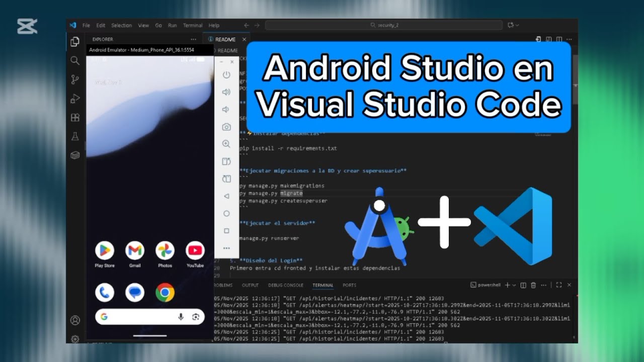Click the powershell terminal label
The width and height of the screenshot is (644, 362).
pos(486,285)
